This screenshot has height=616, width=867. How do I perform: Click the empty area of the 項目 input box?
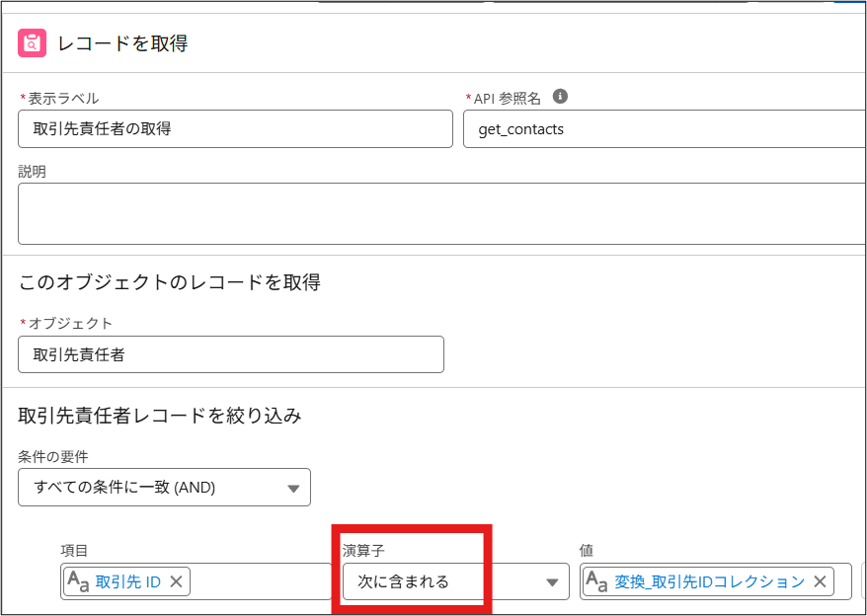click(260, 581)
